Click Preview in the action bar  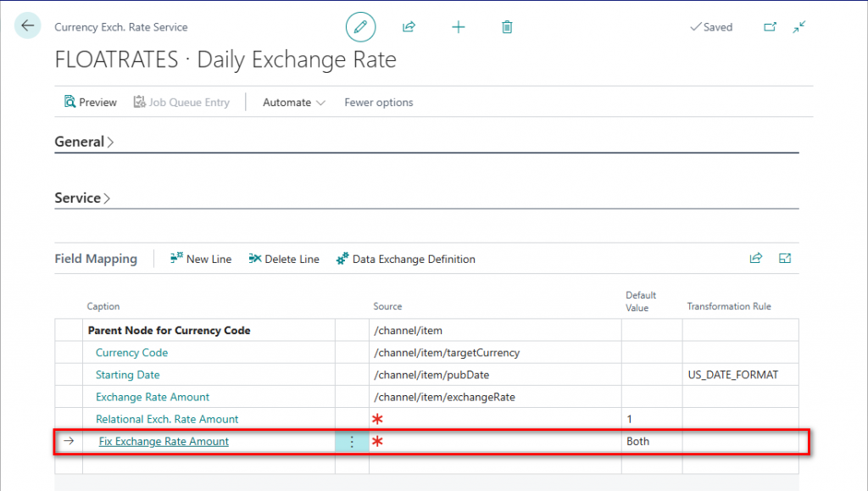coord(91,103)
